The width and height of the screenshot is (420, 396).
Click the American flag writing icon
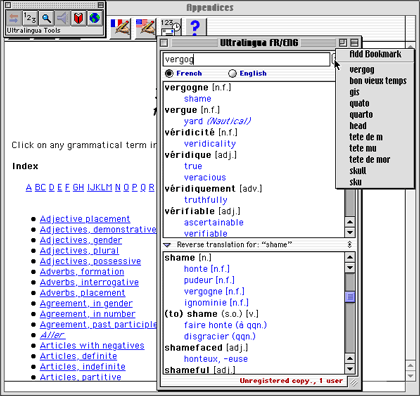click(x=146, y=28)
